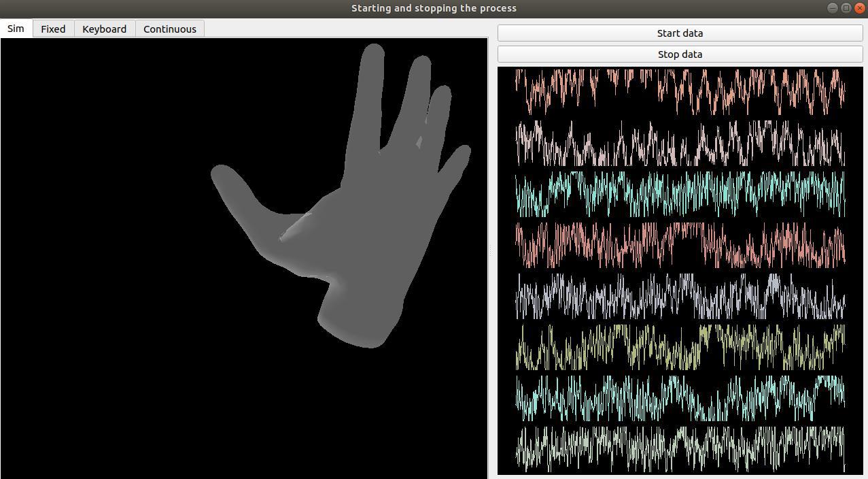This screenshot has height=479, width=868.
Task: Click the fourth salmon signal trace
Action: [680, 245]
